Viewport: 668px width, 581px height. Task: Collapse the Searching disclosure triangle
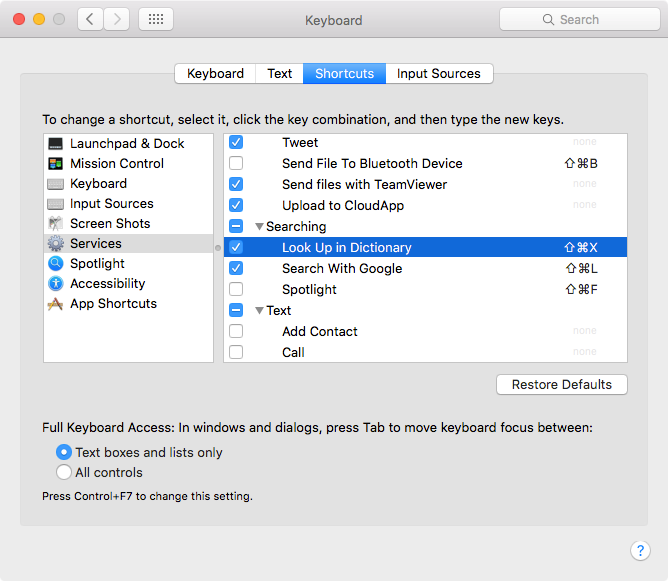coord(259,227)
